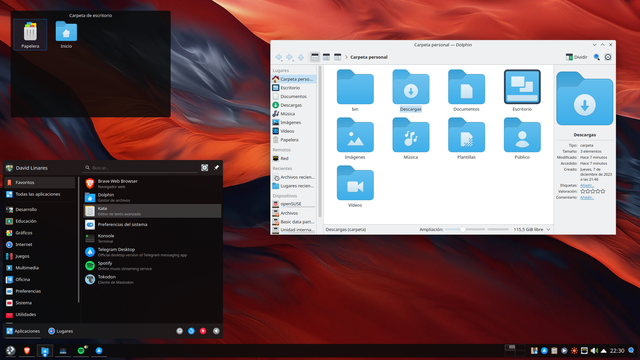Open the clipboard tray icon
Image resolution: width=640 pixels, height=360 pixels.
coord(554,351)
